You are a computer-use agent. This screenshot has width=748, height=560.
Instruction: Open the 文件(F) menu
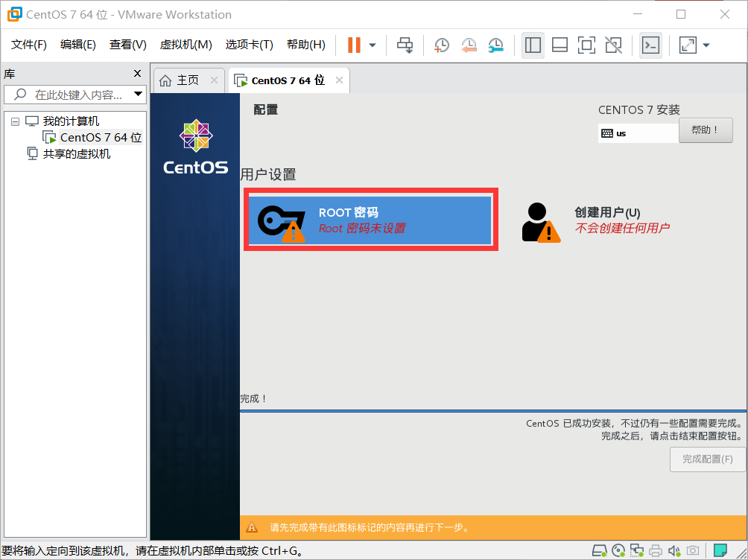(x=28, y=45)
